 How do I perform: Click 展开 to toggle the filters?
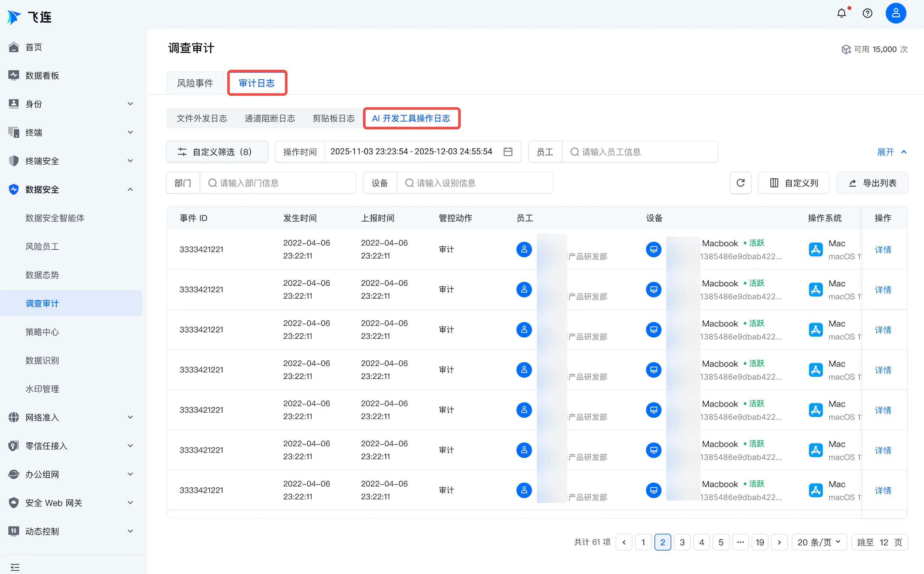coord(891,152)
